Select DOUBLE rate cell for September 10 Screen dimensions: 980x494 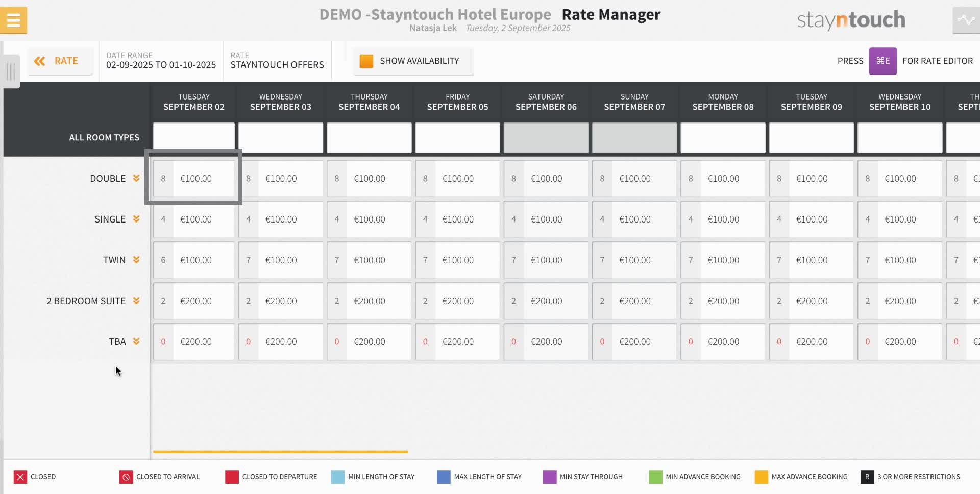[900, 178]
